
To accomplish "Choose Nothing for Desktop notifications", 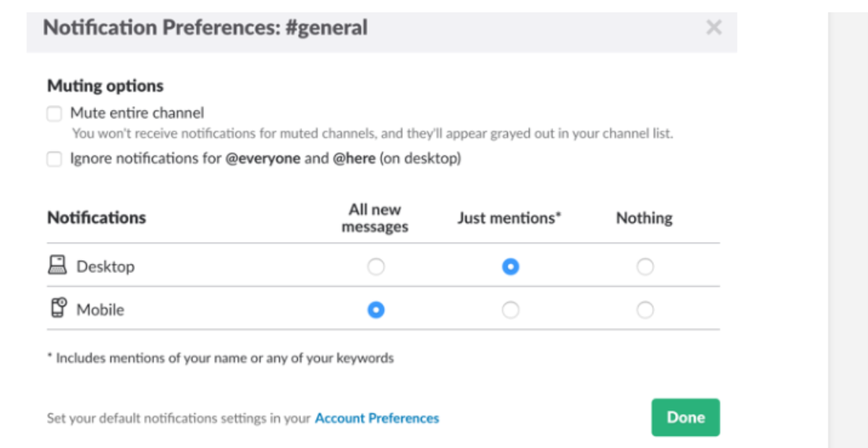I will (644, 266).
